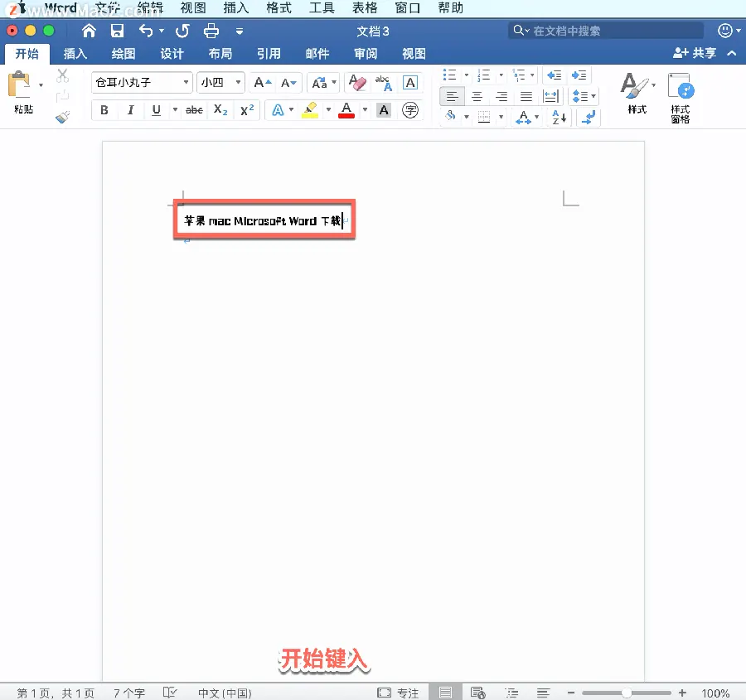Sort text with A-Z icon

click(x=559, y=117)
